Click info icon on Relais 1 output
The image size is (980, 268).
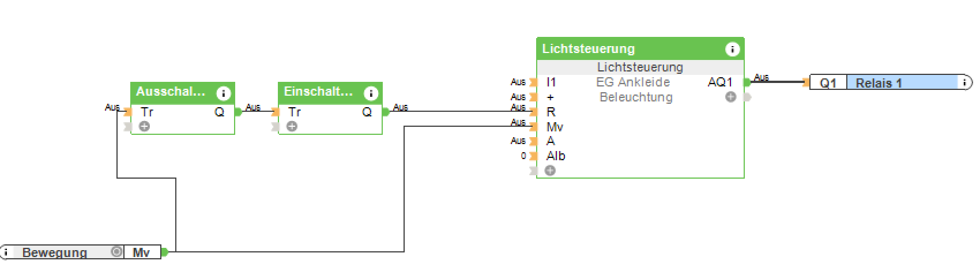tap(963, 83)
